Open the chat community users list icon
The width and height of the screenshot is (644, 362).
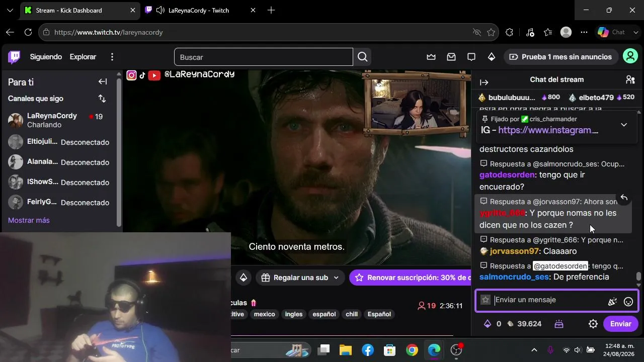coord(630,79)
